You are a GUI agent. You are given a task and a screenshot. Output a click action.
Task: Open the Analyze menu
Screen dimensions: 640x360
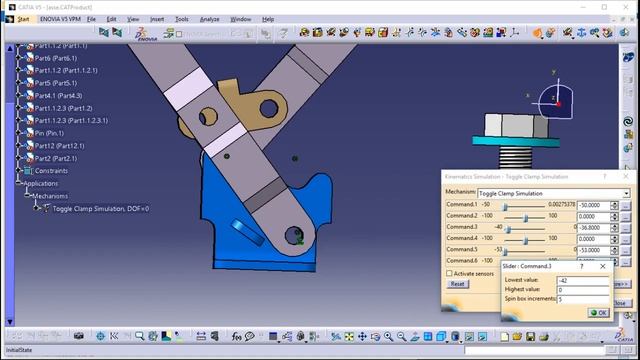click(209, 19)
